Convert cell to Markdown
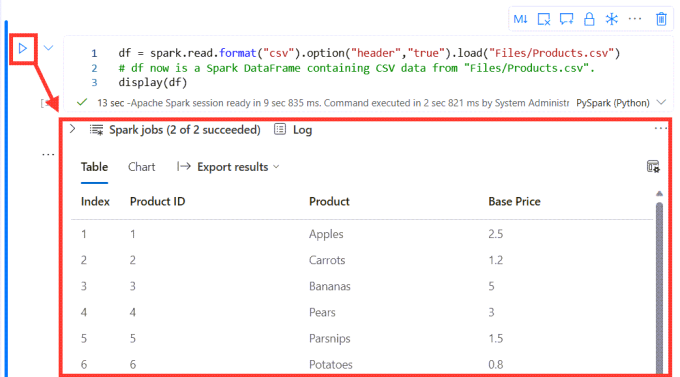Viewport: 680px width, 377px height. click(x=520, y=19)
